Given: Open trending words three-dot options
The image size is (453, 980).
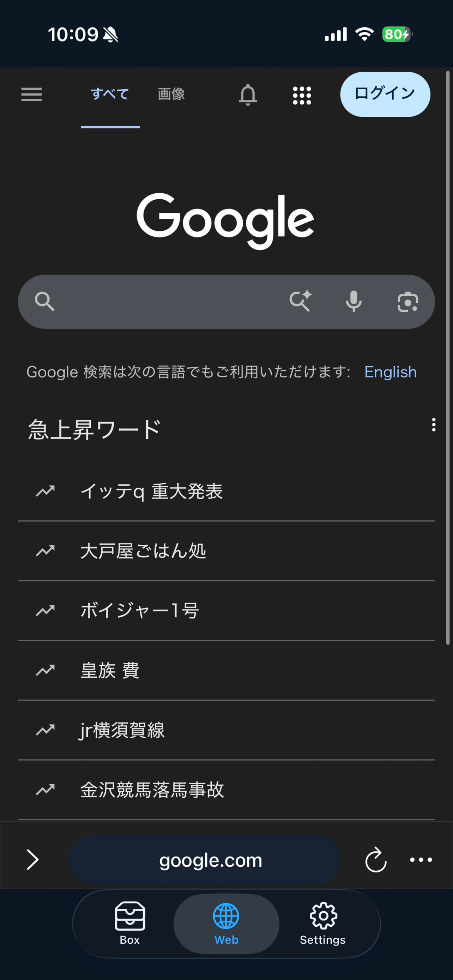Looking at the screenshot, I should 434,425.
